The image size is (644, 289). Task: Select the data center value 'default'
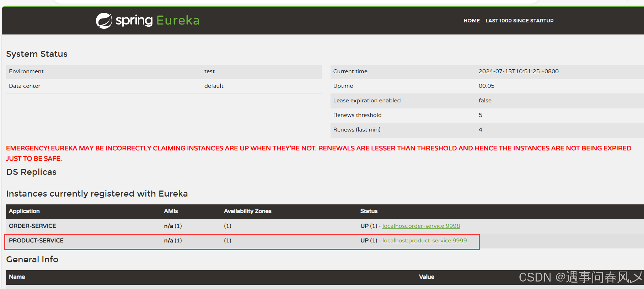coord(214,86)
